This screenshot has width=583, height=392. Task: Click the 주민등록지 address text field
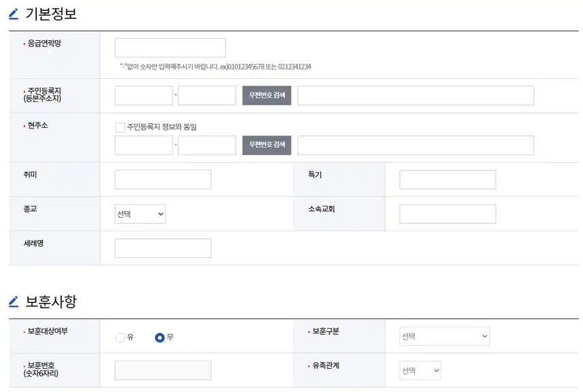[415, 95]
